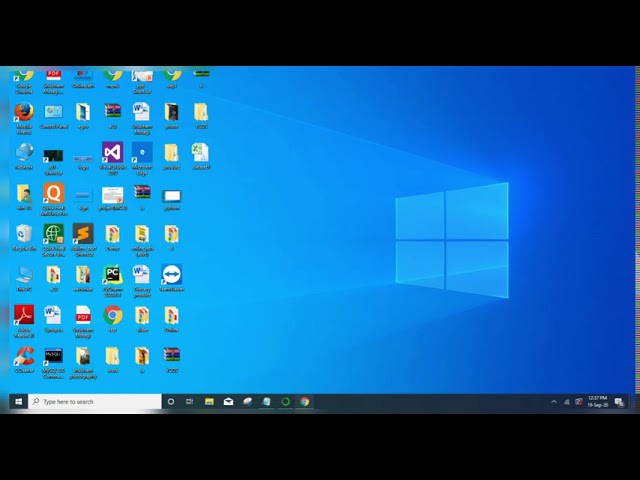Select the Quick Heal antivirus shortcut
Screen dimensions: 640x480
pos(53,194)
